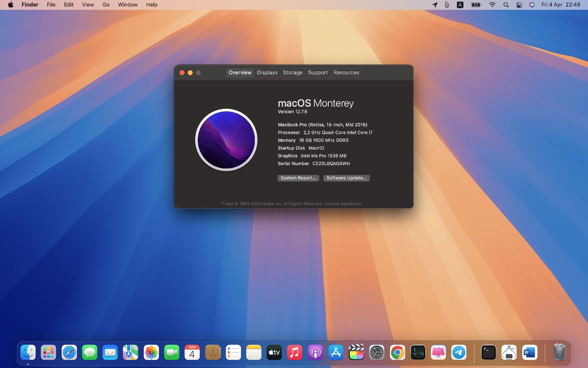Open the App Store icon
Viewport: 588px width, 368px height.
(336, 352)
